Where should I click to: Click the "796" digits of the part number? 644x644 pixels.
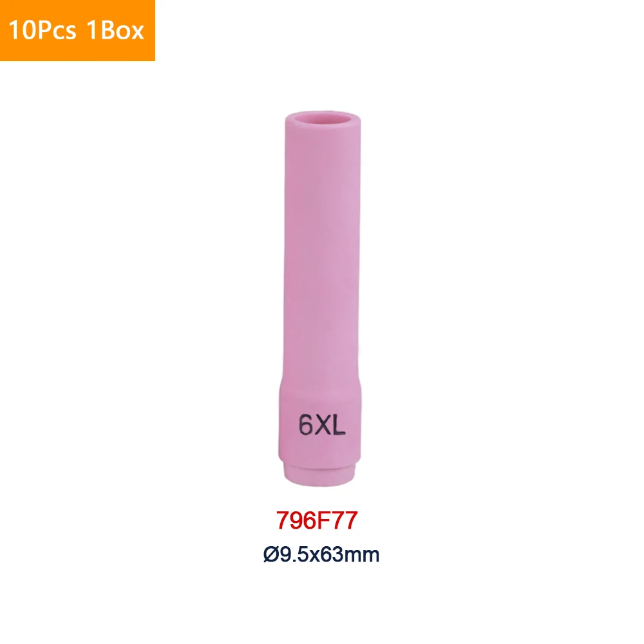[x=296, y=520]
